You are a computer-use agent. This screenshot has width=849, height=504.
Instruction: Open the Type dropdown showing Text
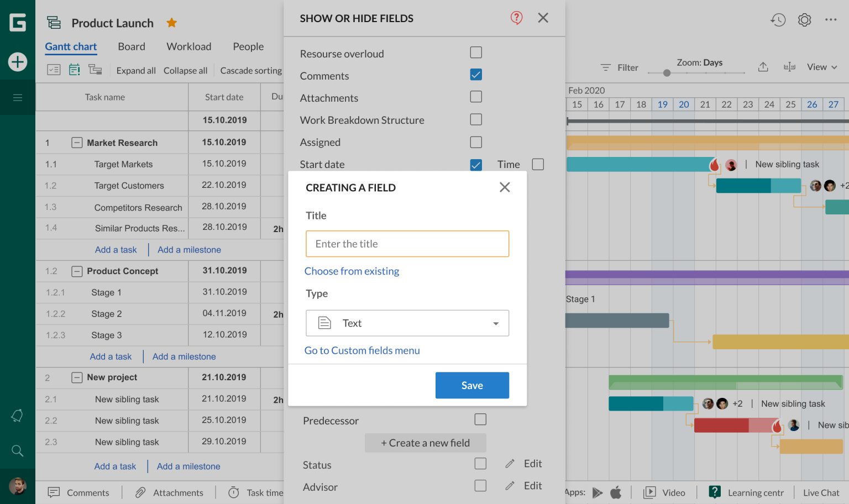coord(407,323)
